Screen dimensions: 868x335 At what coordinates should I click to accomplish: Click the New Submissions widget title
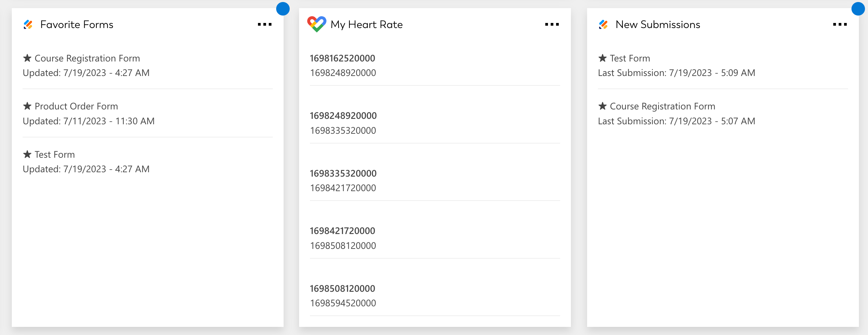(658, 25)
